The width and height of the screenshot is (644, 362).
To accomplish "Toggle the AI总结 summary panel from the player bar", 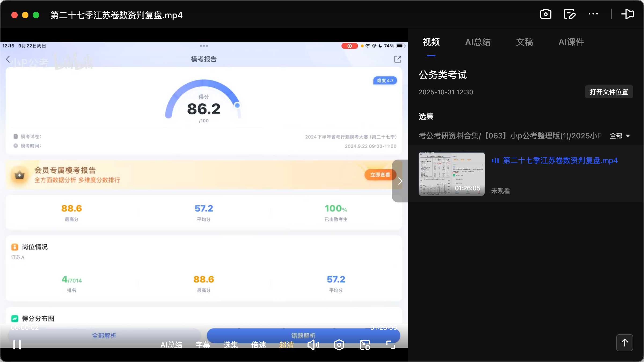I will point(171,345).
